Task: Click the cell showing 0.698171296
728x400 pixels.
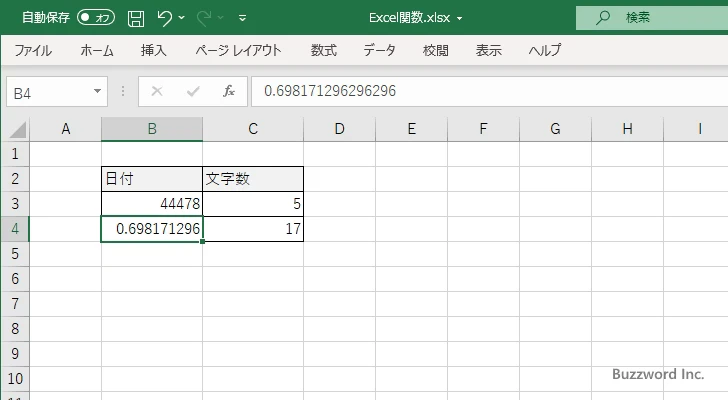Action: click(x=152, y=229)
